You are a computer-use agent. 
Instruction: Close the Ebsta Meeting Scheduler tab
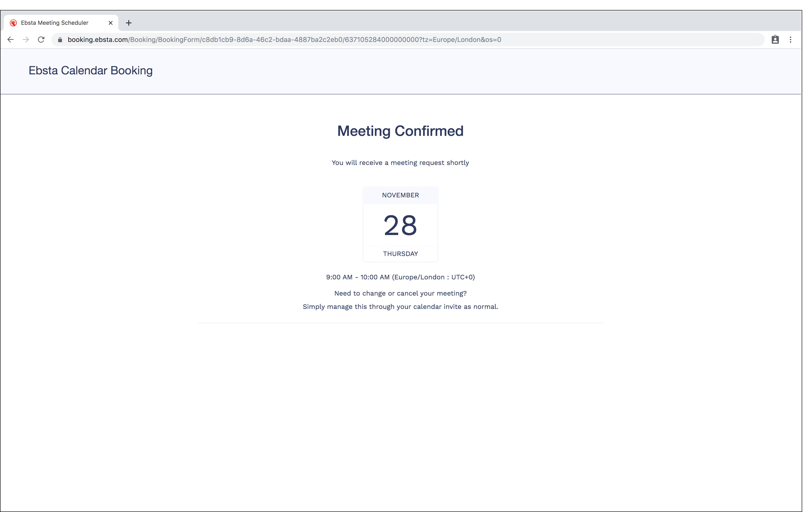(111, 23)
